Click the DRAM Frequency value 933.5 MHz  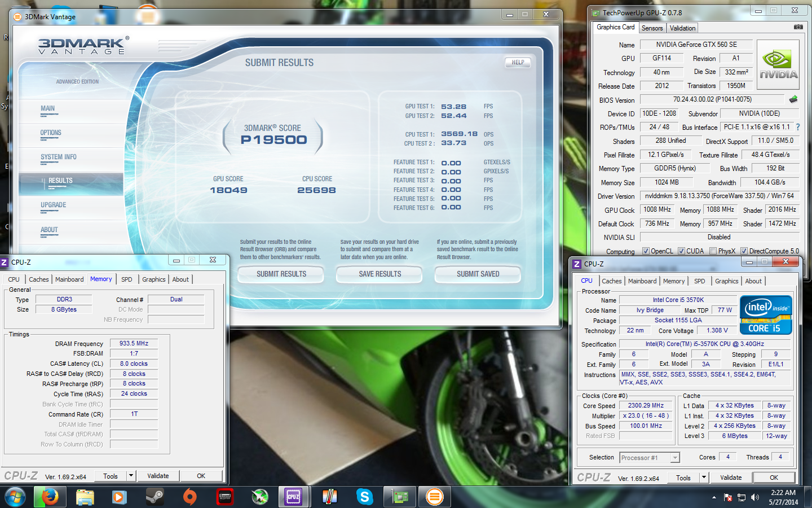(x=134, y=343)
